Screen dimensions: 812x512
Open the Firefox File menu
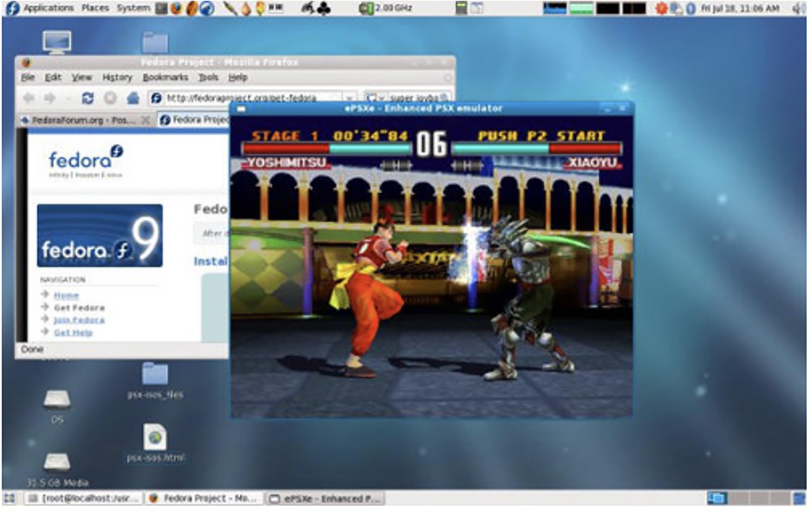(x=28, y=77)
